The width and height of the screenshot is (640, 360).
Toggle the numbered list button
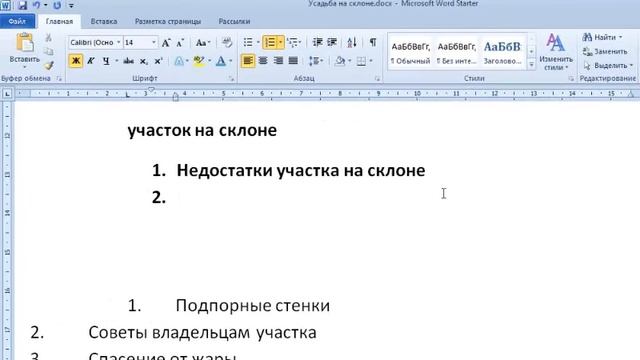[x=270, y=42]
